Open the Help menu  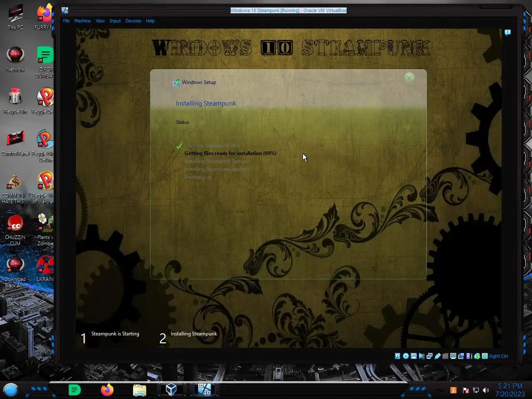[150, 21]
